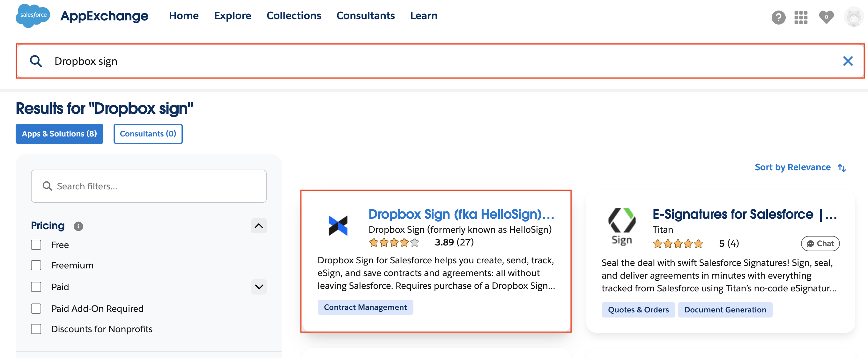
Task: Click the Pricing info icon
Action: [x=78, y=226]
